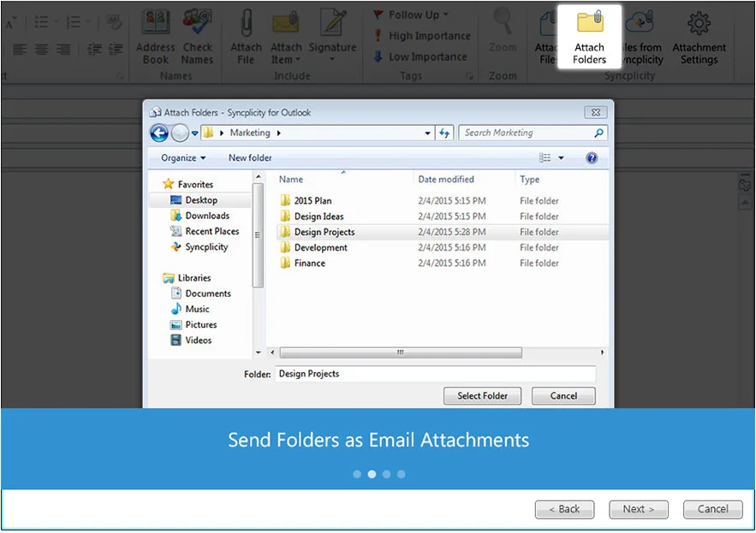This screenshot has height=533, width=756.
Task: Click the horizontal scrollbar of file list
Action: pos(401,352)
